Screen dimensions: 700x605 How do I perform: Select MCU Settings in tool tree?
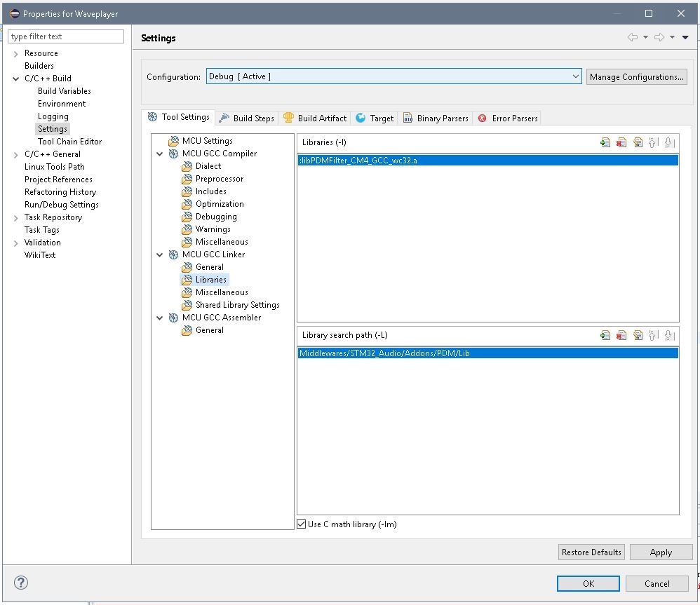click(x=207, y=141)
